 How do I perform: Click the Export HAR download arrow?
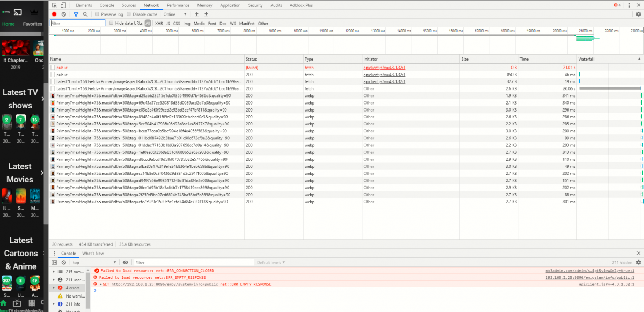pos(206,14)
